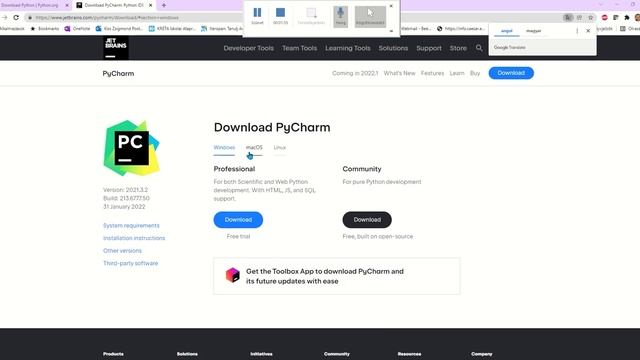Click the site search magnifier icon

[479, 48]
